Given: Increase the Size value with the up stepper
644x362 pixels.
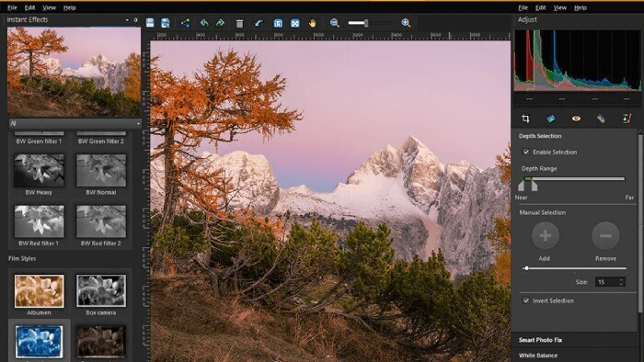Looking at the screenshot, I should click(x=621, y=279).
